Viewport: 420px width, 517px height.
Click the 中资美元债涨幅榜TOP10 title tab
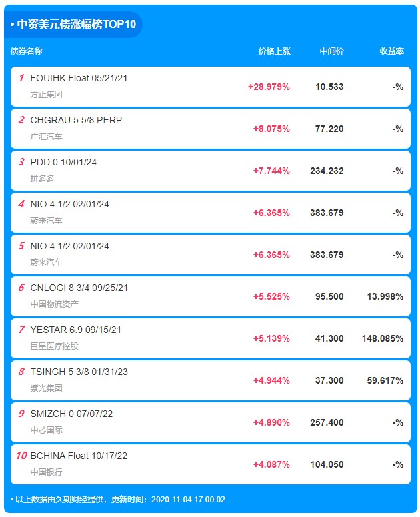pos(73,24)
